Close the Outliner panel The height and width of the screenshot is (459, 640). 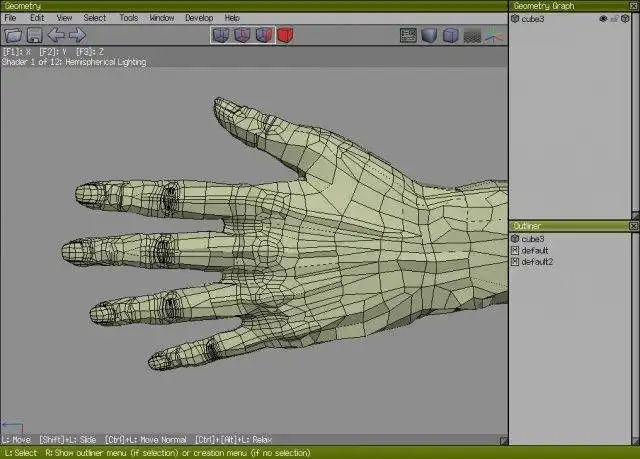click(x=633, y=227)
